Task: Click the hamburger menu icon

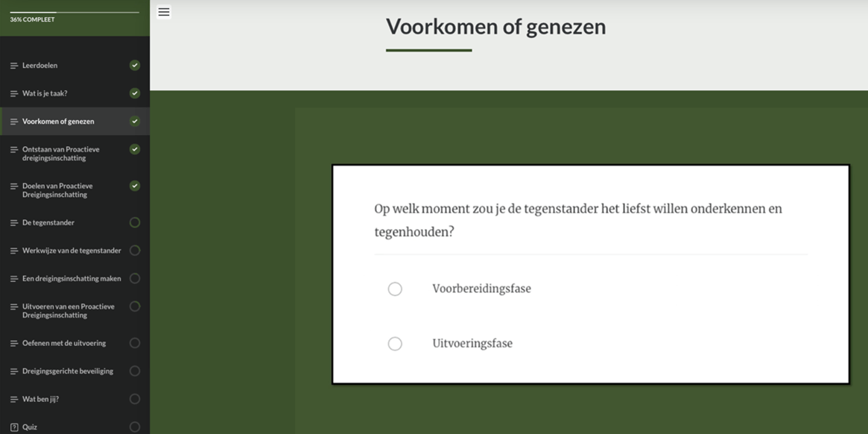Action: [164, 12]
